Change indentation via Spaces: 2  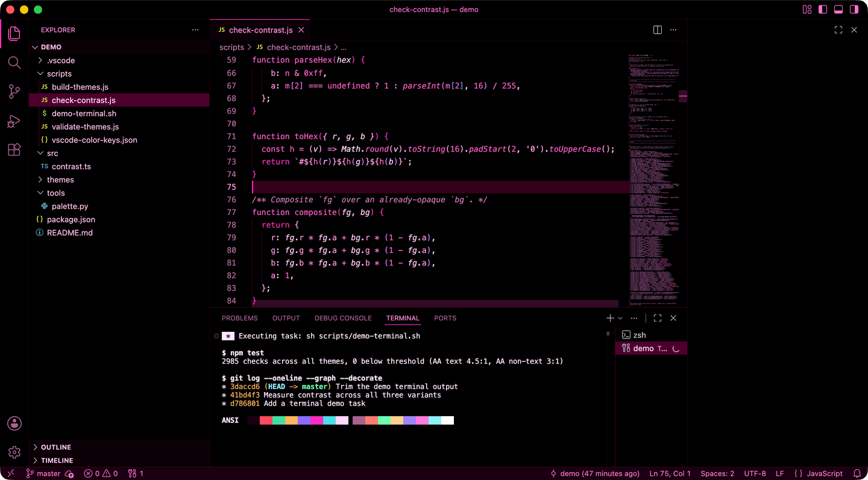[717, 473]
